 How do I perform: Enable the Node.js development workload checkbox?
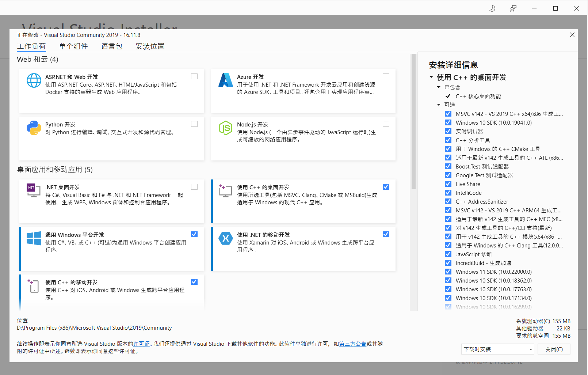[386, 124]
